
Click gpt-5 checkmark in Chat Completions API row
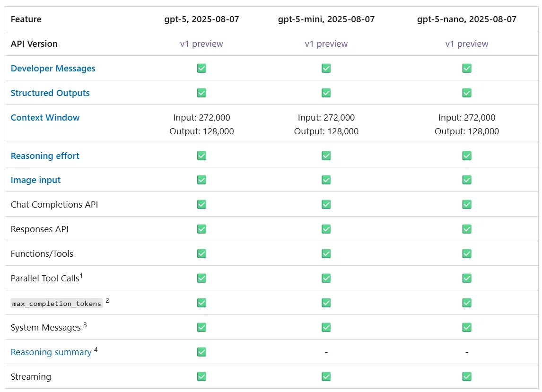(x=201, y=205)
